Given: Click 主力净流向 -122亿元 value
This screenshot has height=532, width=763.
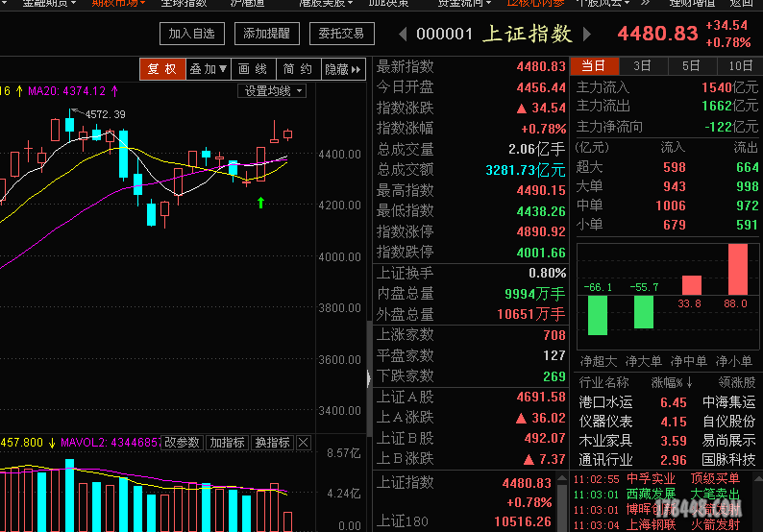Looking at the screenshot, I should 731,127.
